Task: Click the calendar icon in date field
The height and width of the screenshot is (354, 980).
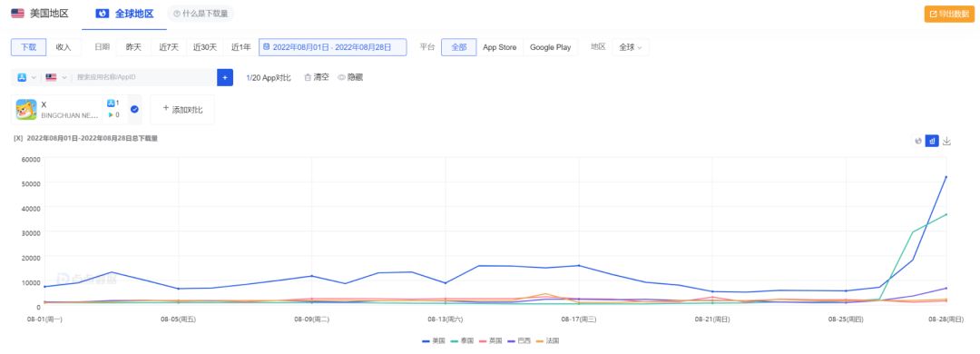Action: pyautogui.click(x=266, y=47)
